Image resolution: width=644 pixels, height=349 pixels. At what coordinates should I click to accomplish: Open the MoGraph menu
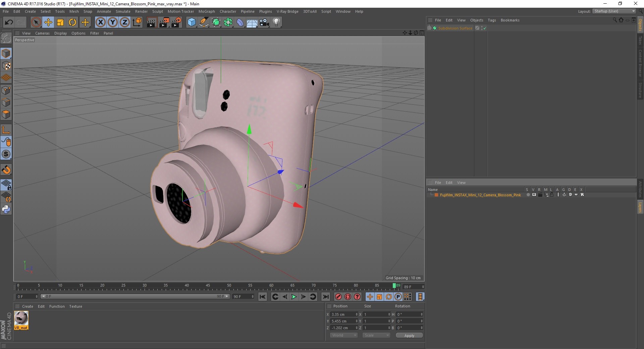click(207, 11)
